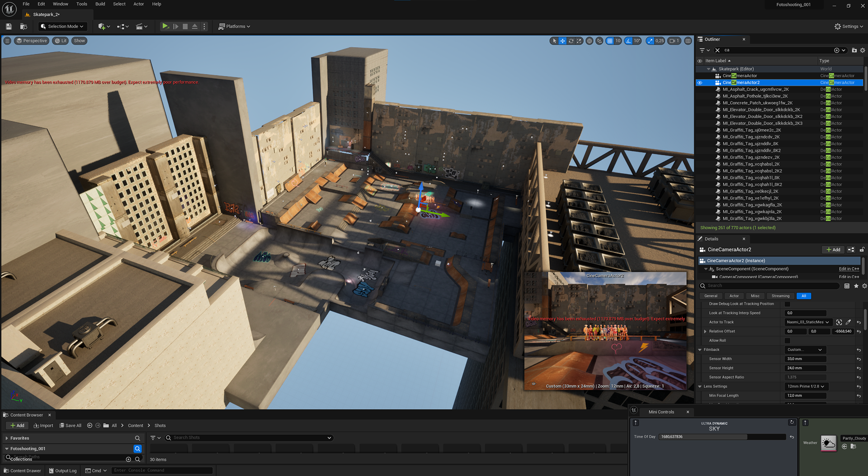Toggle scale snapping in viewport

tap(650, 41)
